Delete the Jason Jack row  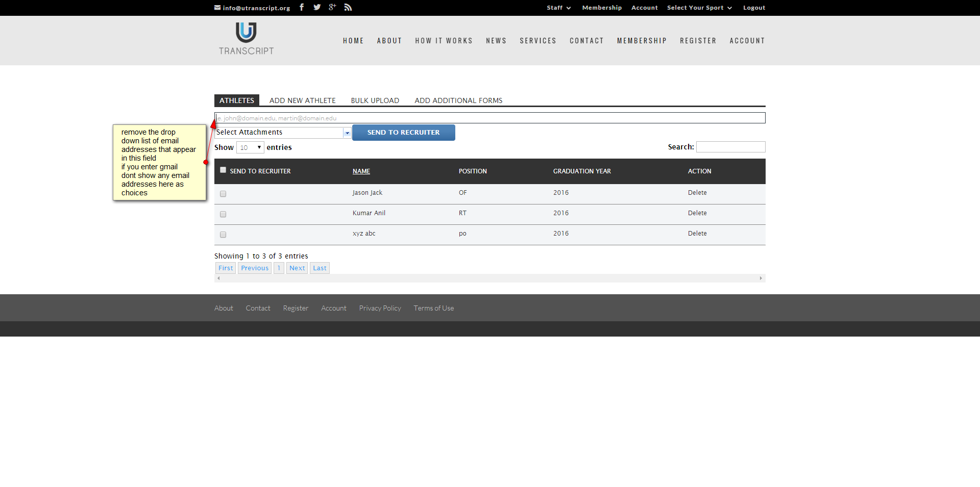[x=697, y=193]
